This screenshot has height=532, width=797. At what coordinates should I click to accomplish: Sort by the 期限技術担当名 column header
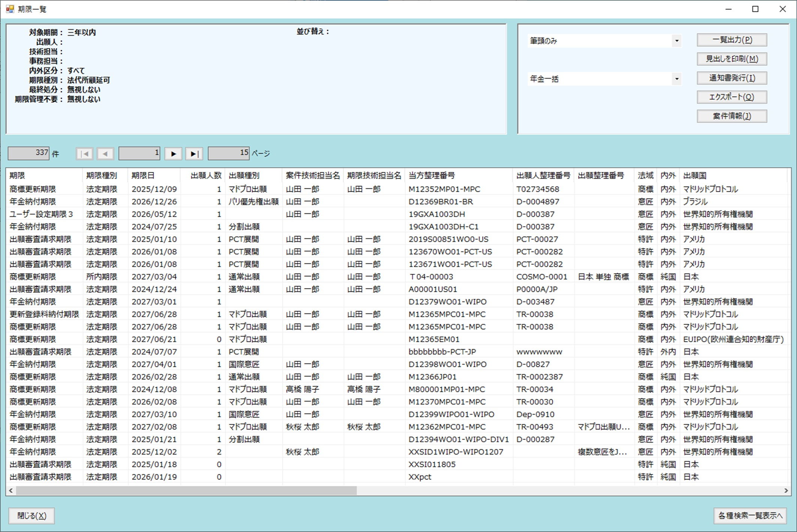pyautogui.click(x=374, y=175)
